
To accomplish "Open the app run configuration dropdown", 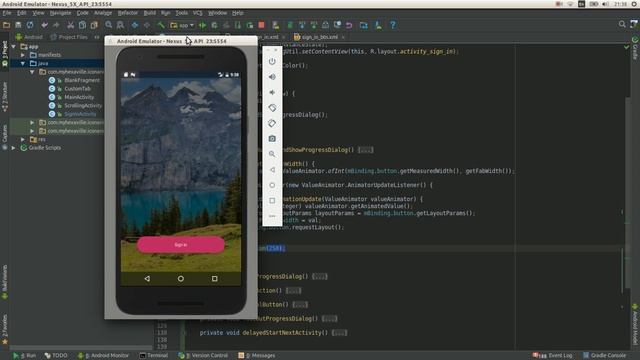I will point(182,25).
